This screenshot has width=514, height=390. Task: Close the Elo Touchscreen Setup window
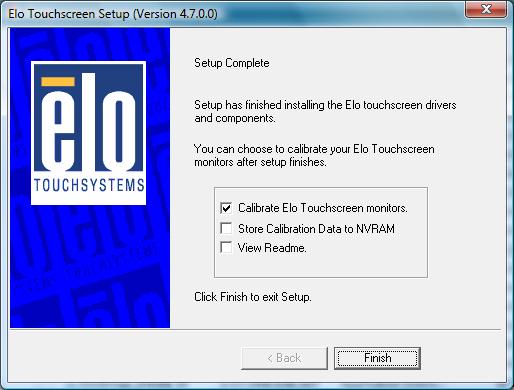(486, 9)
